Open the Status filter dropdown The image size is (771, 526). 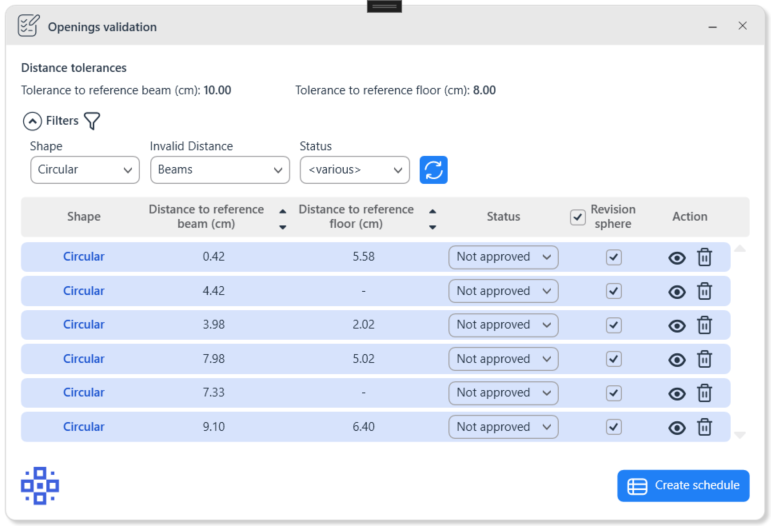point(354,170)
